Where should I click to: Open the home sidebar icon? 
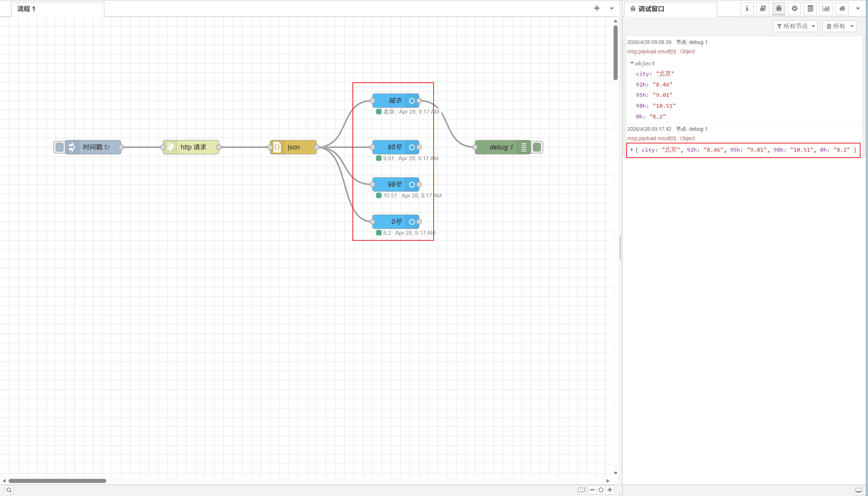[x=842, y=9]
